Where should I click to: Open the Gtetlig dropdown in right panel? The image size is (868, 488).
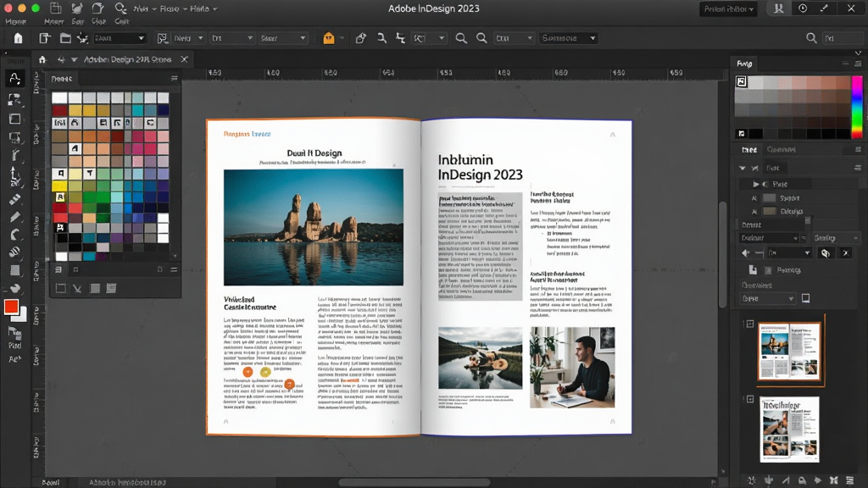coord(835,238)
